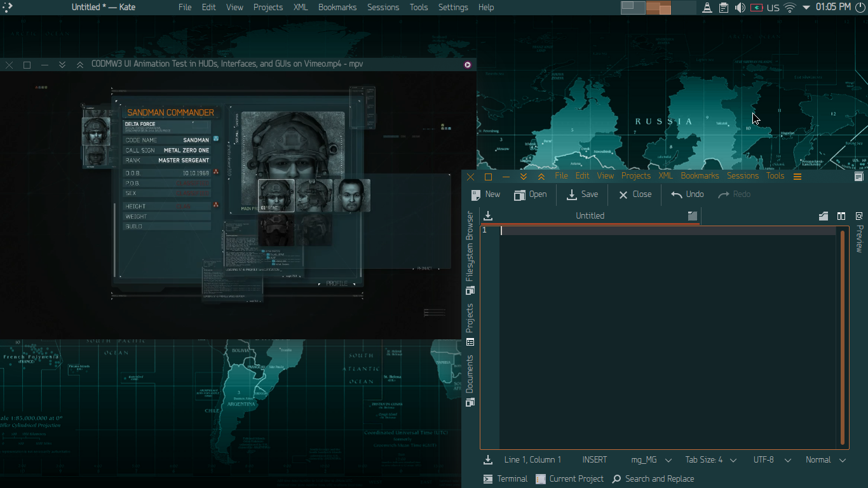Open the UTF-8 encoding dropdown
The width and height of the screenshot is (868, 488).
[x=772, y=460]
